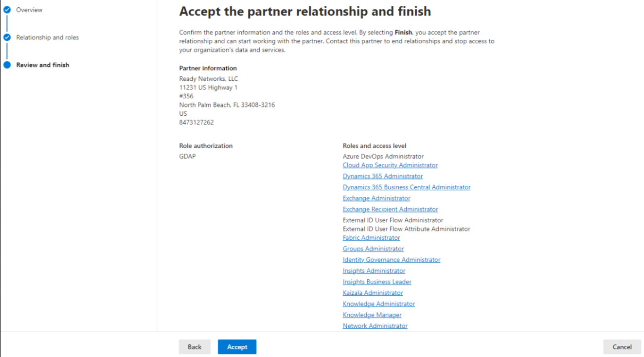Go to the Overview step label
Viewport: 644px width, 357px height.
pyautogui.click(x=29, y=10)
